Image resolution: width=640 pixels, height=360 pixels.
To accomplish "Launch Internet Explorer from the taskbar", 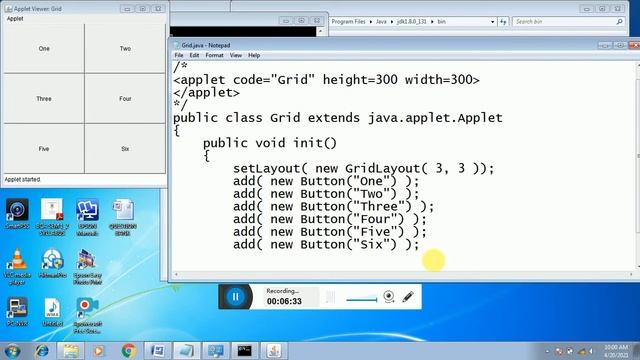I will (42, 351).
